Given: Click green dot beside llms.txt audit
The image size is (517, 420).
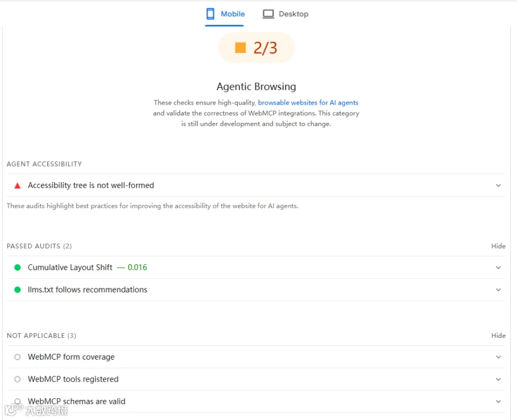Looking at the screenshot, I should (x=17, y=290).
